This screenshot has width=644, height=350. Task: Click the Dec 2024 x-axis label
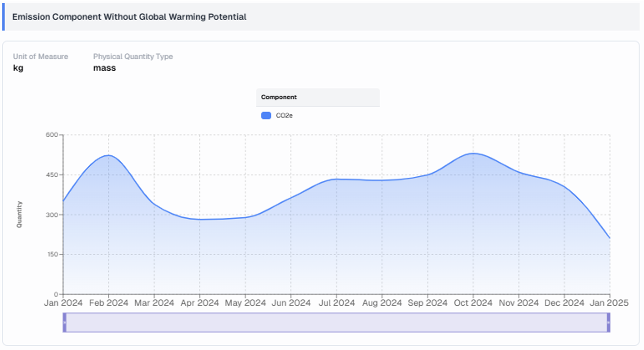click(564, 303)
